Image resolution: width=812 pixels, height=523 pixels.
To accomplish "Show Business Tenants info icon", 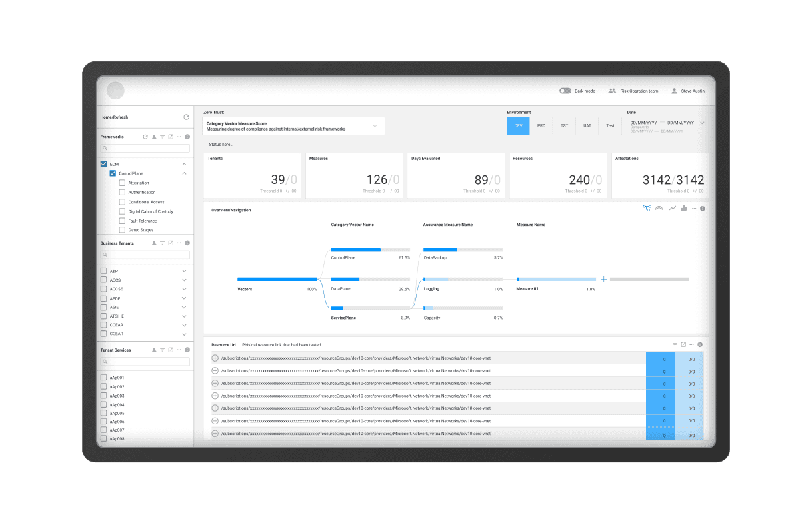I will click(187, 243).
